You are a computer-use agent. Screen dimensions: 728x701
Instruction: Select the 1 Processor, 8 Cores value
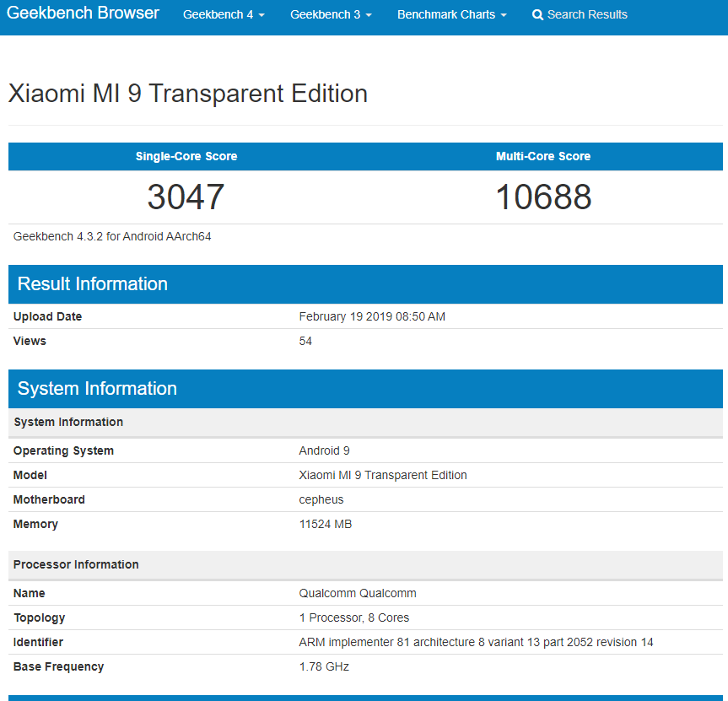coord(353,617)
